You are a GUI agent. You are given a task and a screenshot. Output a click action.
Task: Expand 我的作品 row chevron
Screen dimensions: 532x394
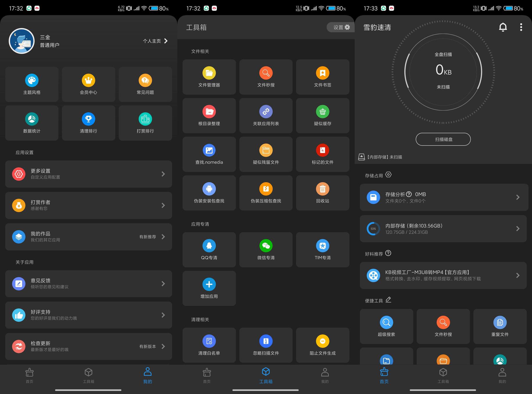point(163,237)
